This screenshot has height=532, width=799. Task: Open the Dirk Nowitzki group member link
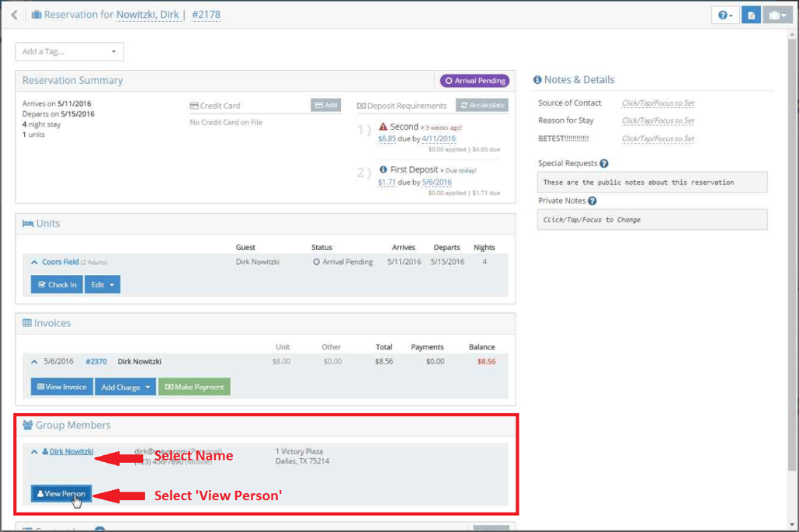(x=71, y=451)
